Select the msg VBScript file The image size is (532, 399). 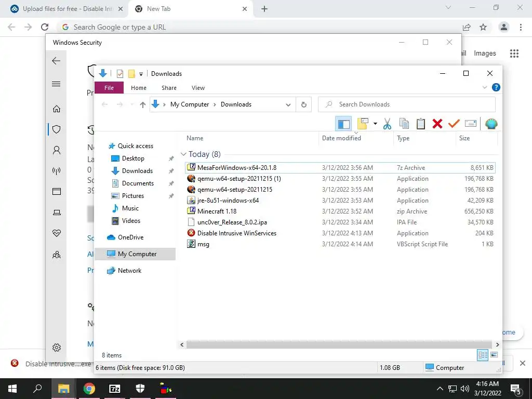[340, 244]
